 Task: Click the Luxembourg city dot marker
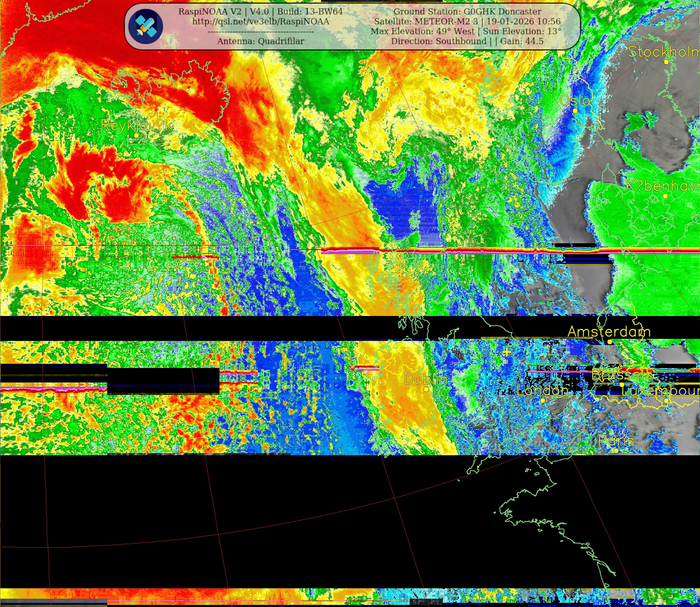666,401
